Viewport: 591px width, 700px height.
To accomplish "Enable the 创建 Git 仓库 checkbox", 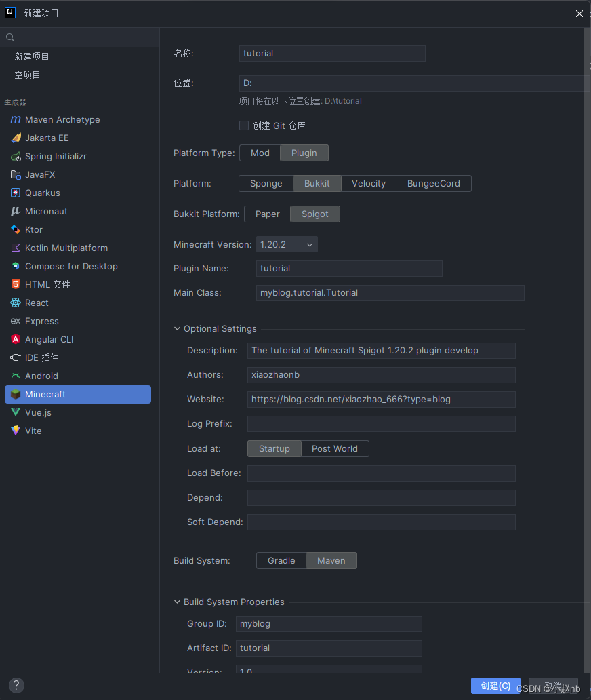I will coord(244,125).
